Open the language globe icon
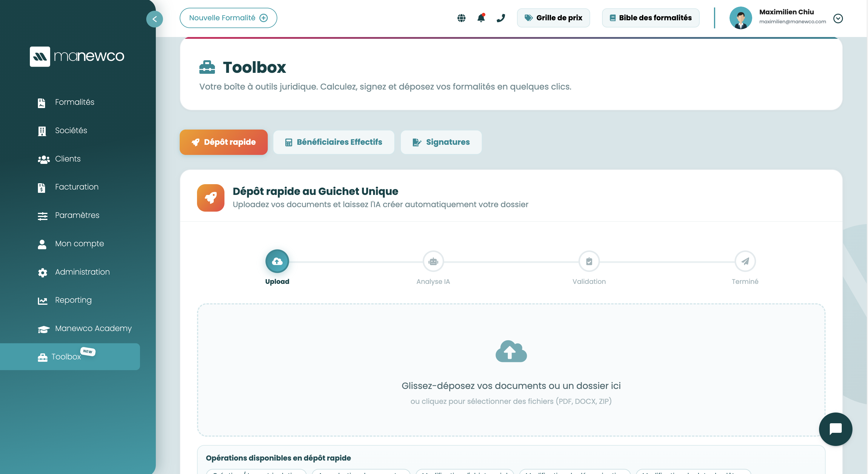868x474 pixels. pyautogui.click(x=461, y=18)
